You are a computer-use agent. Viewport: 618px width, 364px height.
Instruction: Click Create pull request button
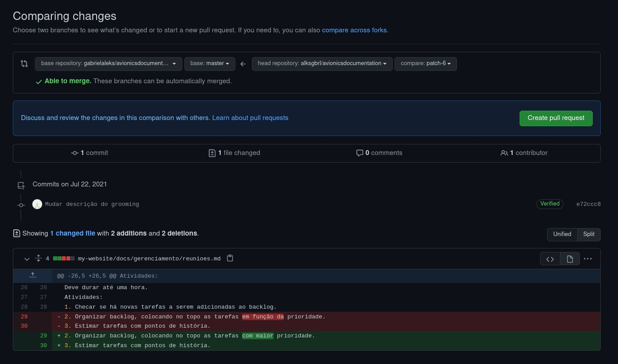coord(556,118)
